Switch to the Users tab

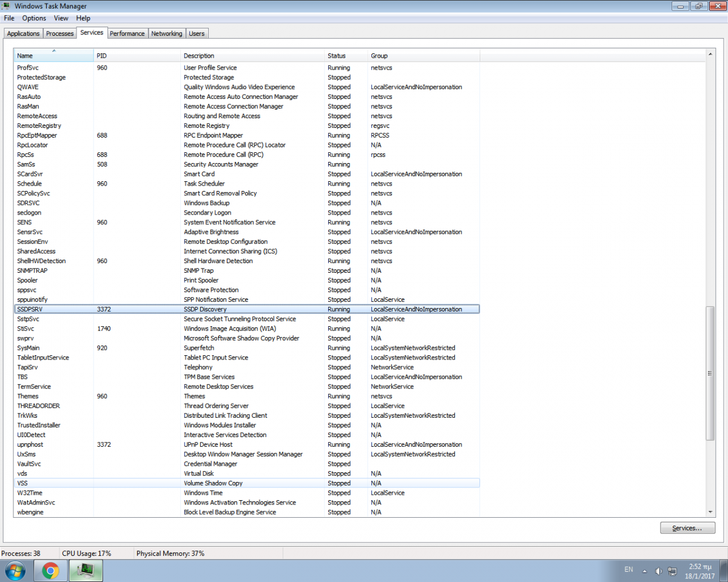pos(197,33)
